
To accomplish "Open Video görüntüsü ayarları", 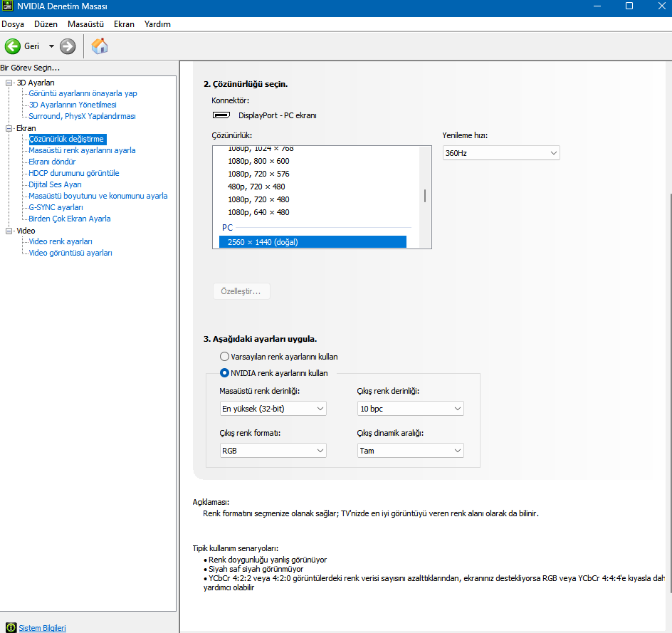I will point(70,253).
